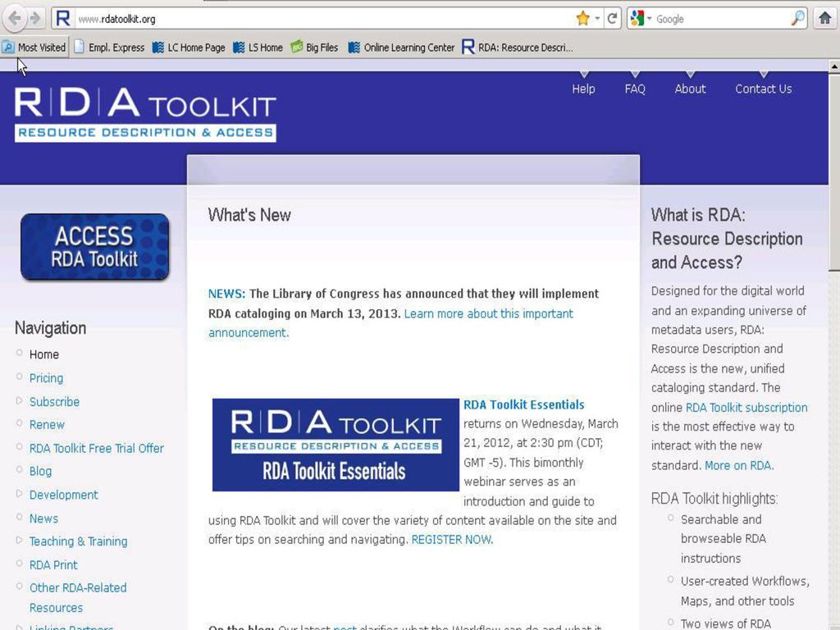The image size is (840, 630).
Task: Go to Home in Navigation
Action: coord(44,354)
